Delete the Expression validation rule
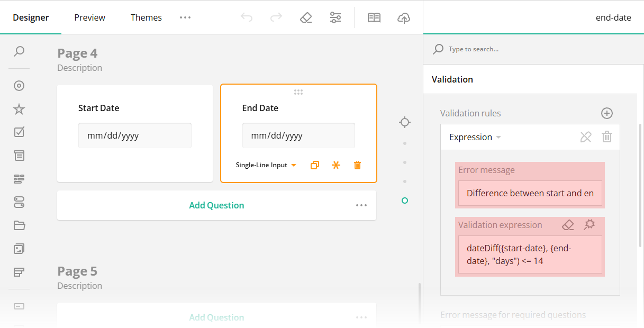The height and width of the screenshot is (328, 644). click(606, 136)
